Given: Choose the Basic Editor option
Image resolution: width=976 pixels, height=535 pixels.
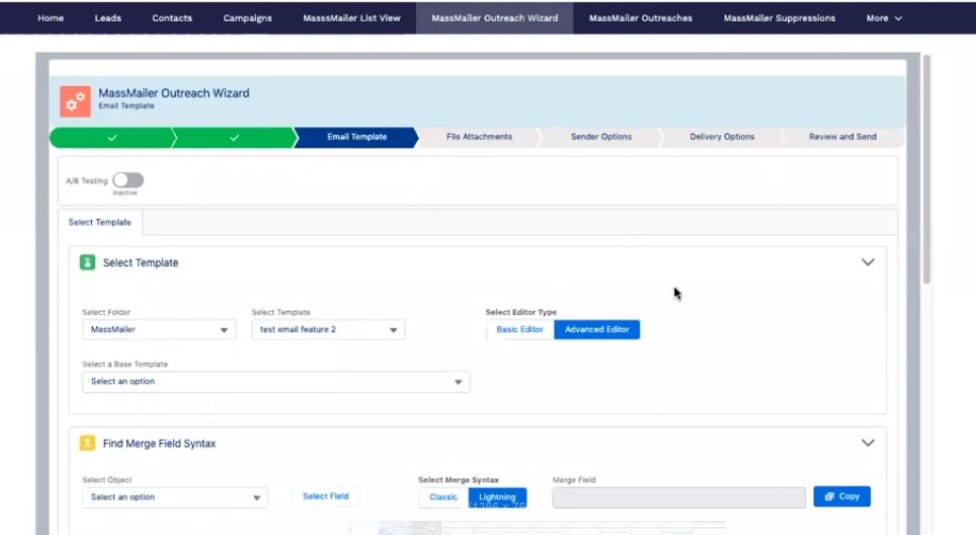Looking at the screenshot, I should (520, 329).
